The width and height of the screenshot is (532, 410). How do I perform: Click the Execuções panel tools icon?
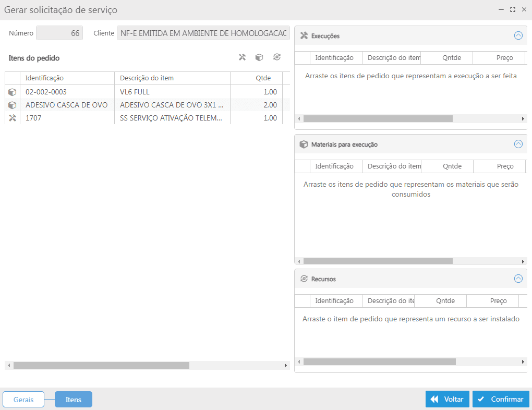[x=304, y=36]
